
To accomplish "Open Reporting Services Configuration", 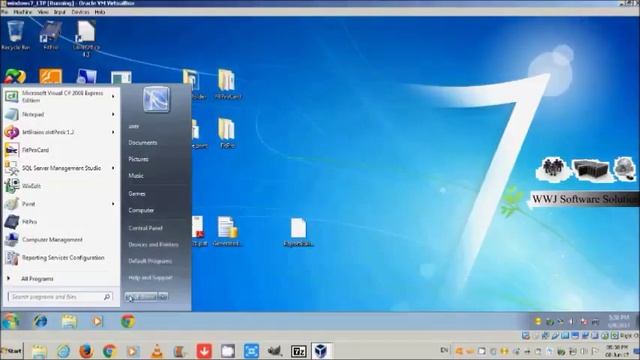I will click(x=60, y=258).
